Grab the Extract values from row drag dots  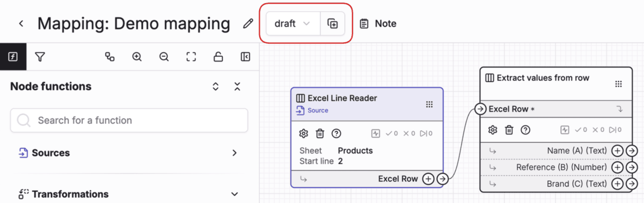tap(618, 84)
